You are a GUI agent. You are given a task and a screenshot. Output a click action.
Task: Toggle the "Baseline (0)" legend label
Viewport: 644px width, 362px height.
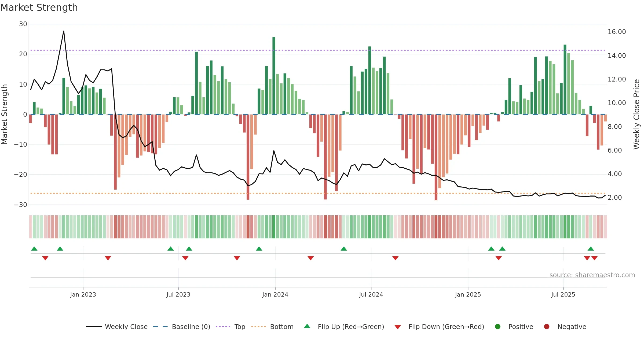pos(191,327)
